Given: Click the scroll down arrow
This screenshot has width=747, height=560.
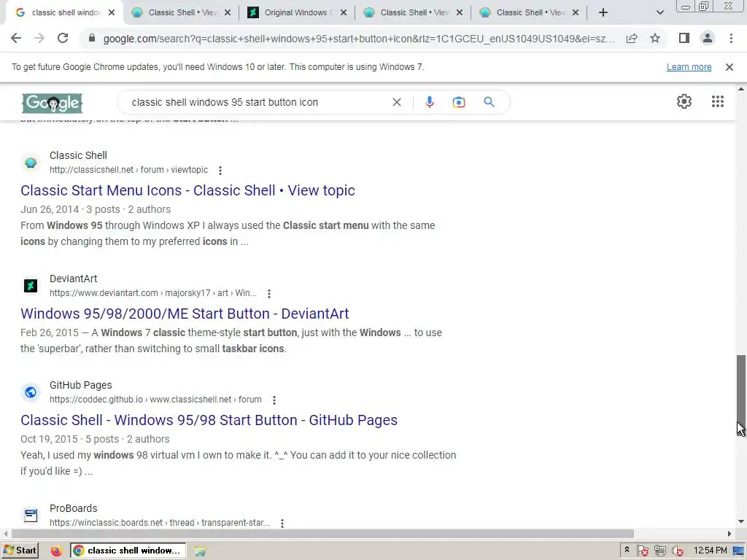Looking at the screenshot, I should [741, 521].
